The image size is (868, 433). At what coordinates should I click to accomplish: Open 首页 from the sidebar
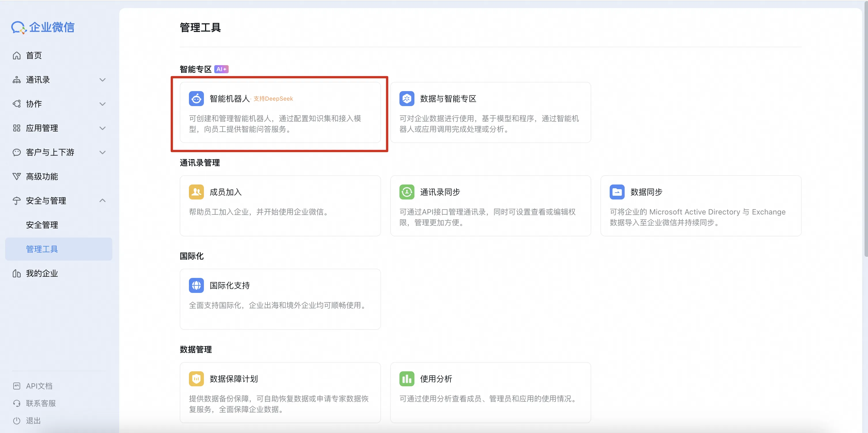(34, 55)
